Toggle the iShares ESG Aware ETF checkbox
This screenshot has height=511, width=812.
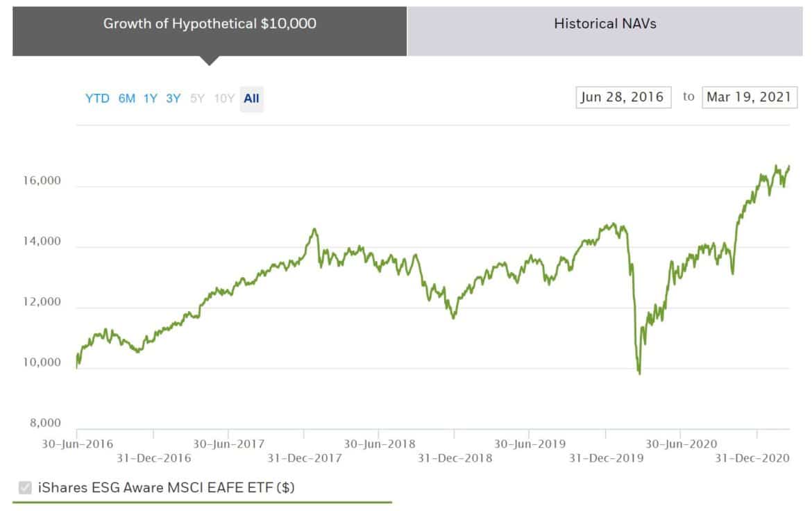26,488
